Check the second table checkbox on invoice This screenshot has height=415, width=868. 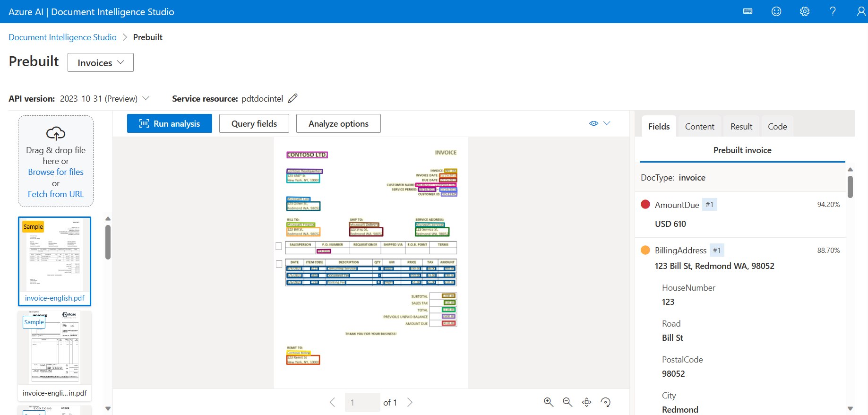tap(279, 264)
